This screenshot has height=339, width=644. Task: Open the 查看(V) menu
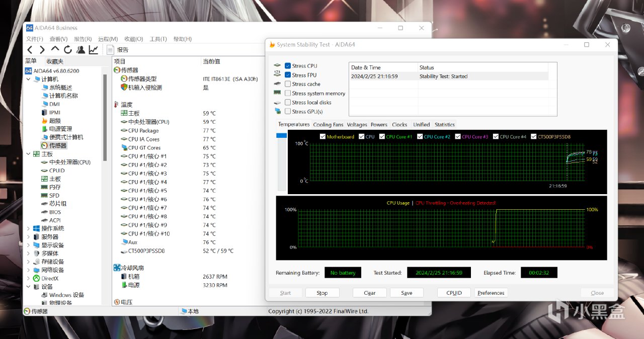click(x=58, y=39)
